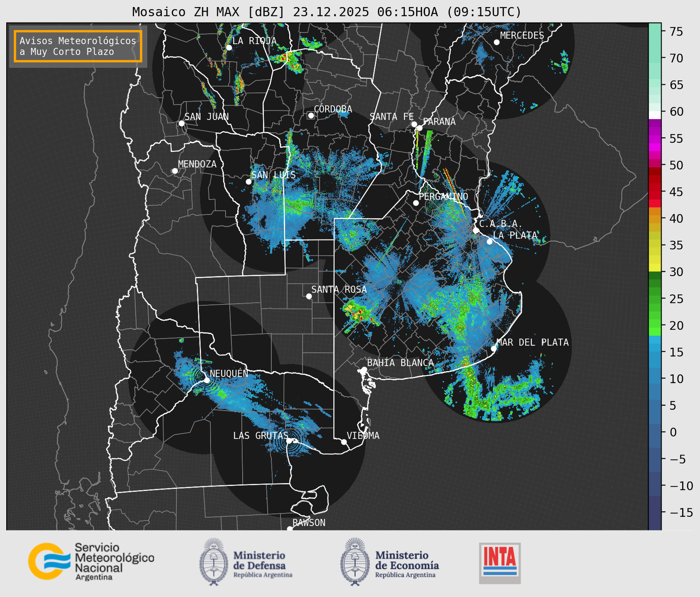This screenshot has height=597, width=700.
Task: Click the mint 70 dBZ band on color scale
Action: click(655, 58)
